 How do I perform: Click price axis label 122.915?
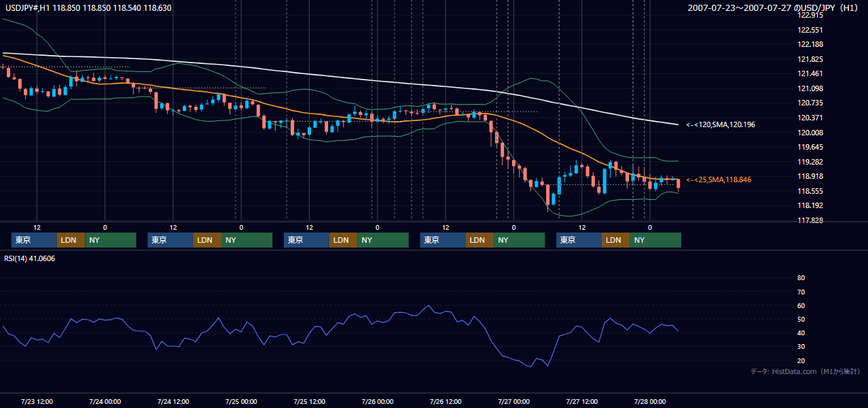point(810,15)
